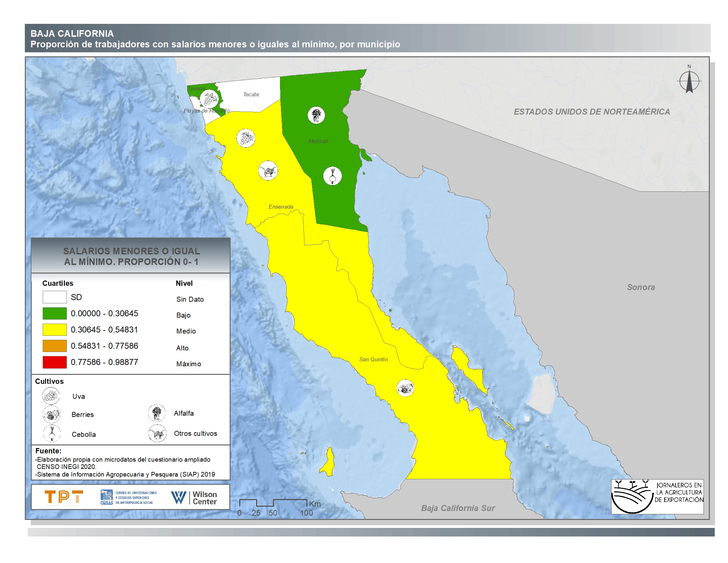Click the Uva grape icon in legend
The image size is (728, 563).
[51, 396]
